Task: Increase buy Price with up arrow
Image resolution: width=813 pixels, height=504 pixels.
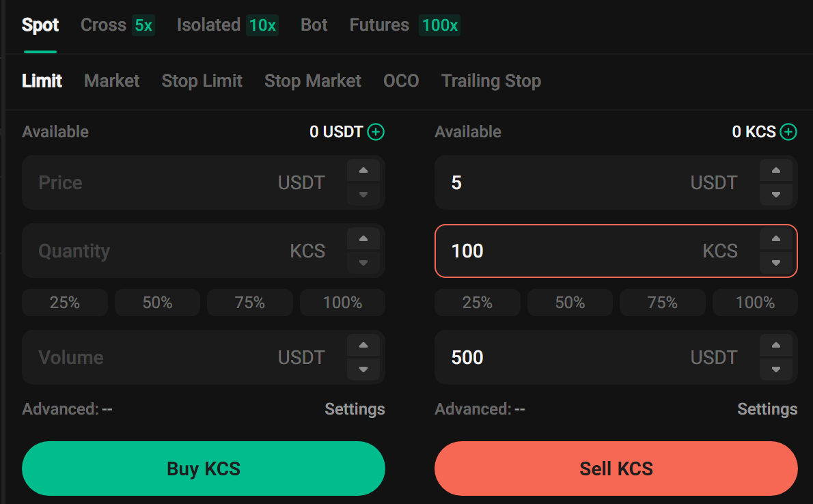Action: (x=363, y=171)
